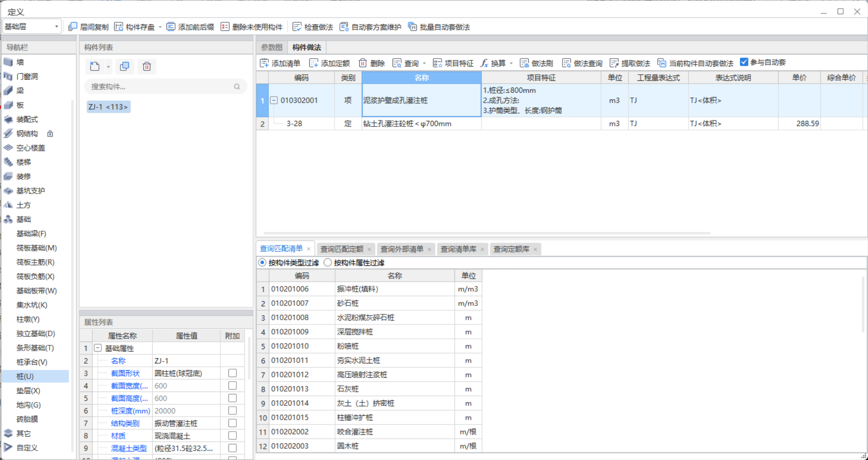Image resolution: width=868 pixels, height=460 pixels.
Task: Click 提取做法 toolbar item
Action: [630, 63]
